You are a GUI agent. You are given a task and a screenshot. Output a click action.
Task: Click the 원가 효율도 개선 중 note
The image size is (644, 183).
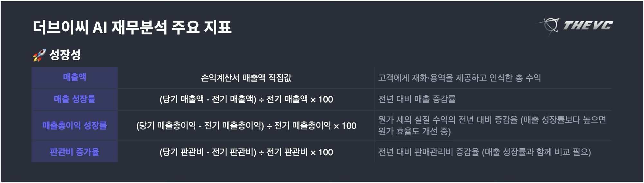coord(414,131)
